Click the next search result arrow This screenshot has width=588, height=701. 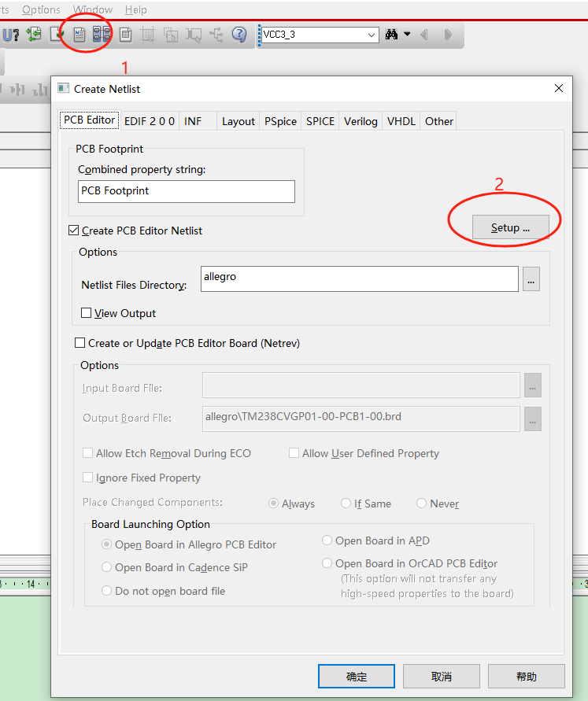448,35
